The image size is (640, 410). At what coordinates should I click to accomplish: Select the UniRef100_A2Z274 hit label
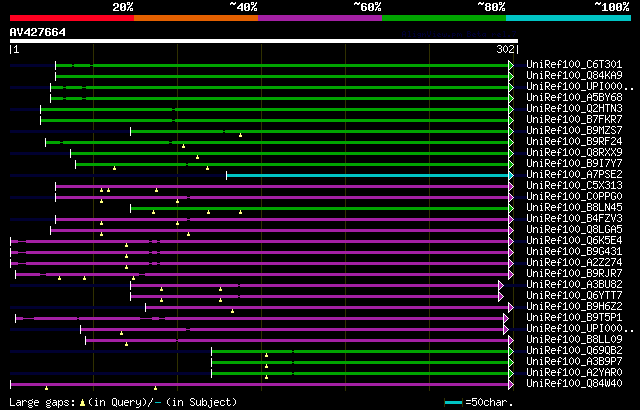pos(574,263)
